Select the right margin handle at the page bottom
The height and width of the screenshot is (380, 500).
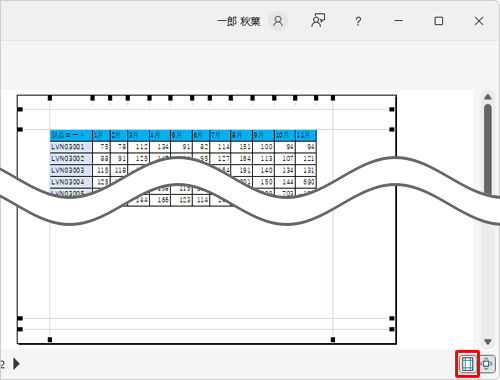pyautogui.click(x=333, y=339)
